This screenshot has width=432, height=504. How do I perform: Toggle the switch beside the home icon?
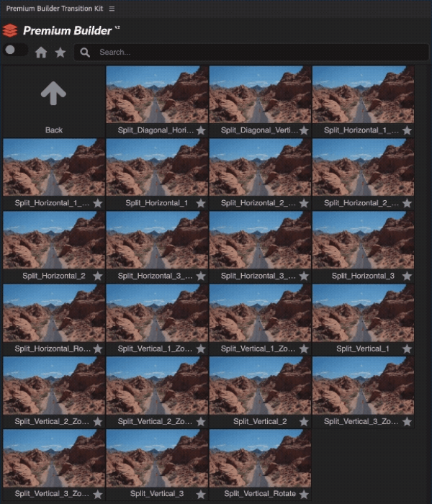pos(15,50)
